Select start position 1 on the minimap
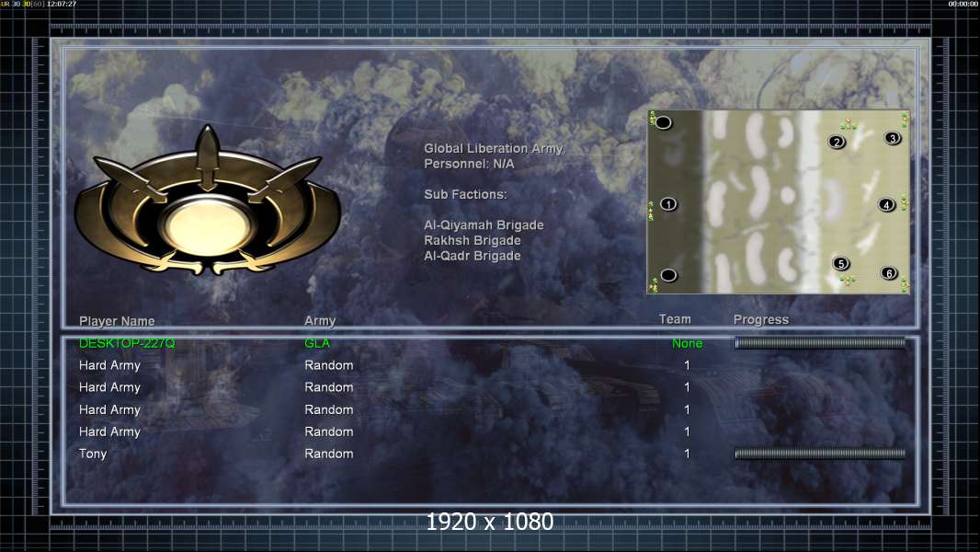980x552 pixels. point(668,204)
